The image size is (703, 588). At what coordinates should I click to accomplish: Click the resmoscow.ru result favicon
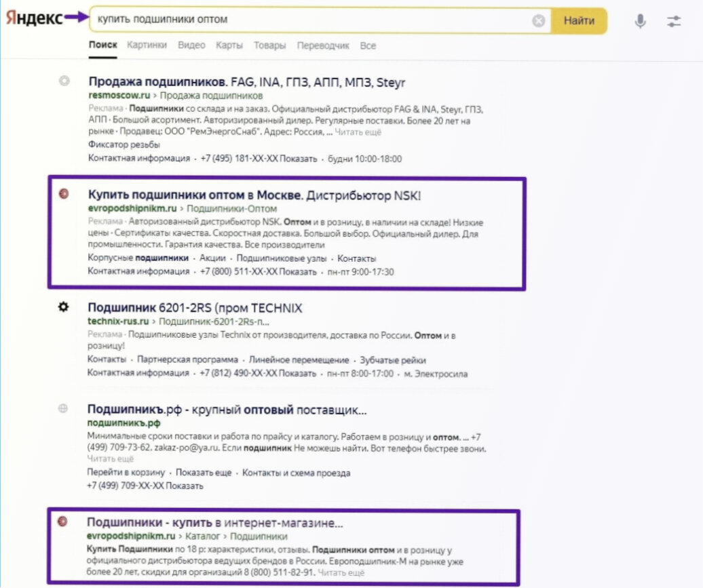click(64, 81)
